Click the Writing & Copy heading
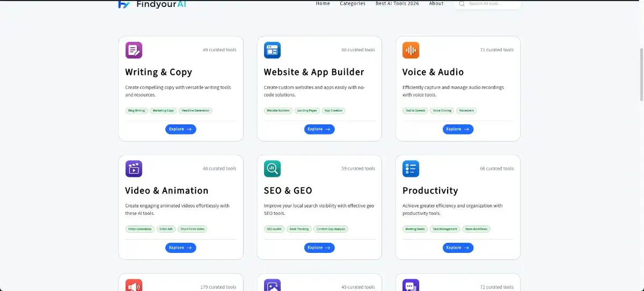Image resolution: width=644 pixels, height=291 pixels. [158, 72]
